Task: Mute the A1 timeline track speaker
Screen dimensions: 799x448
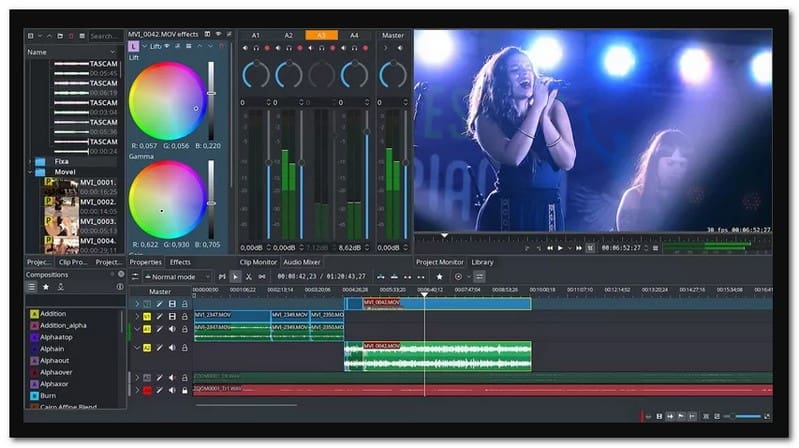Action: pos(172,328)
